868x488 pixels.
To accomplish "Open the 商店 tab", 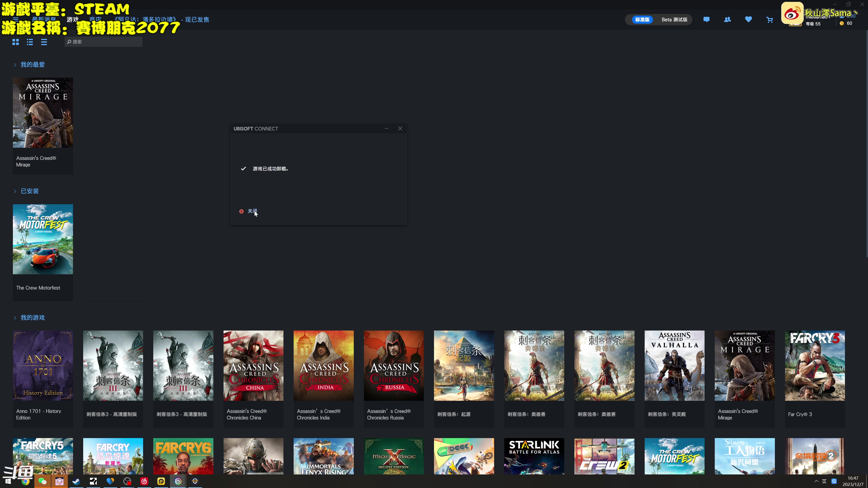I will tap(95, 19).
